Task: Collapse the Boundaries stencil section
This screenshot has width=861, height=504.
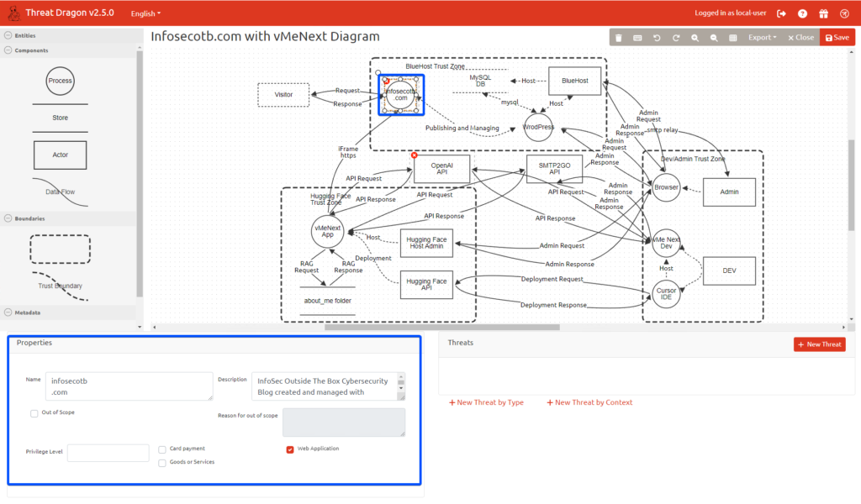Action: (8, 218)
